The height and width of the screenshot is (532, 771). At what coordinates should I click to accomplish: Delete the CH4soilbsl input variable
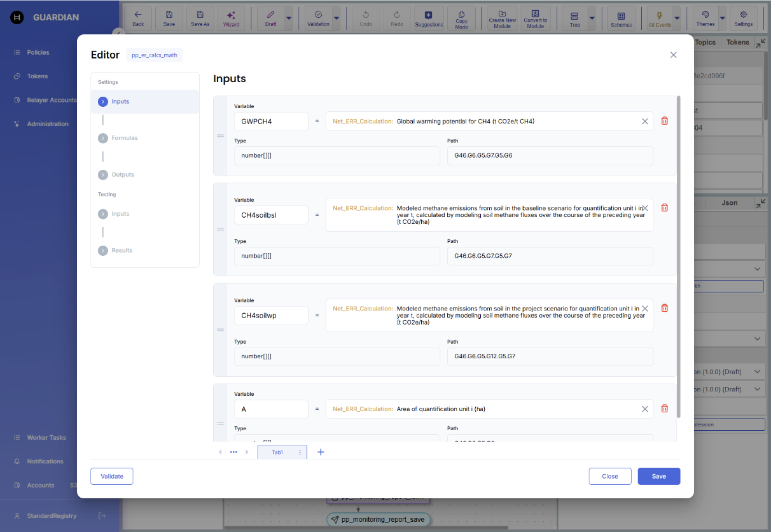tap(665, 207)
